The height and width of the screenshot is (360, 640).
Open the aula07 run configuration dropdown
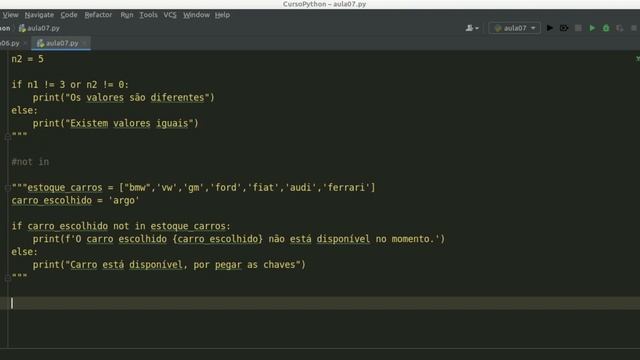(x=514, y=28)
